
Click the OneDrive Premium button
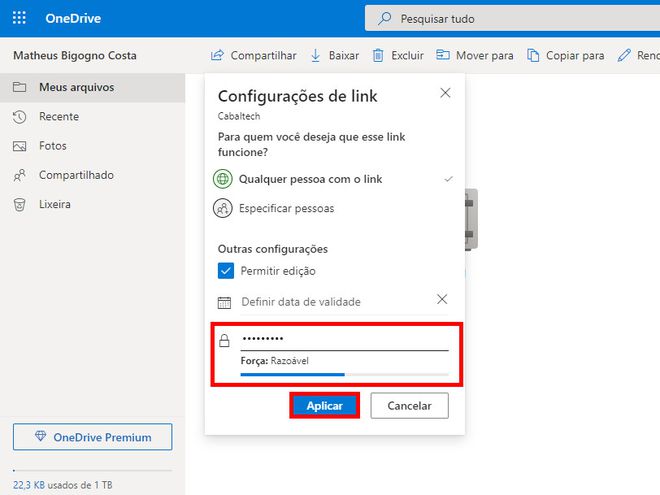[x=93, y=437]
